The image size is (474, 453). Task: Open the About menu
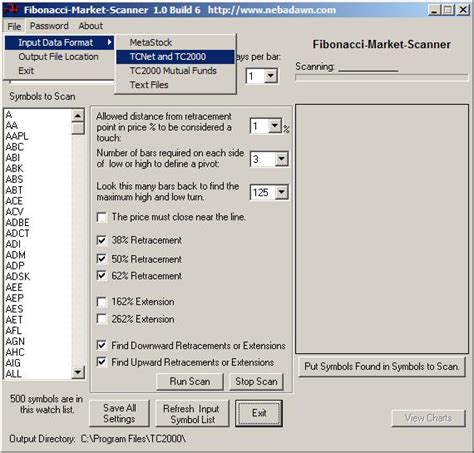point(90,26)
